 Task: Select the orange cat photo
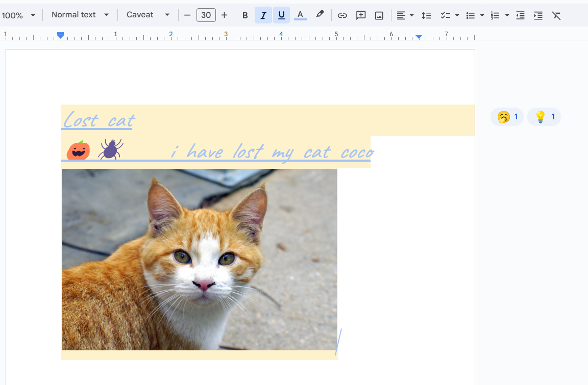(x=200, y=260)
